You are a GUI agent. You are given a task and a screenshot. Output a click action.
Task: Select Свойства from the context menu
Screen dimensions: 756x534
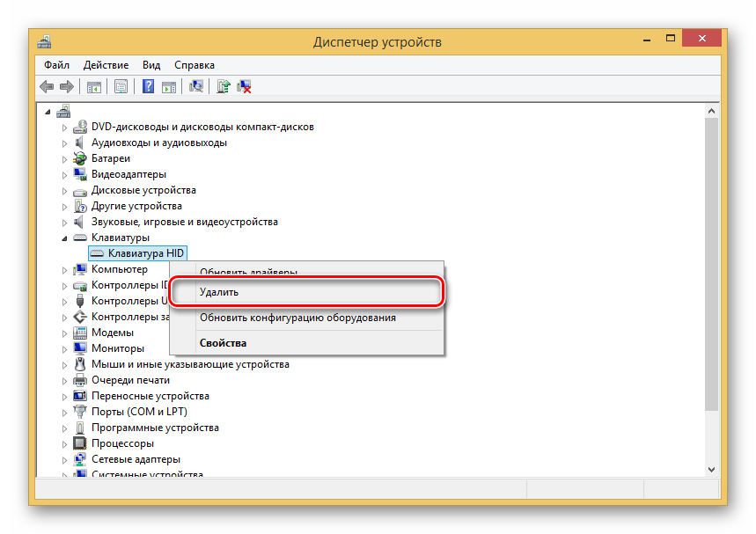pyautogui.click(x=223, y=343)
